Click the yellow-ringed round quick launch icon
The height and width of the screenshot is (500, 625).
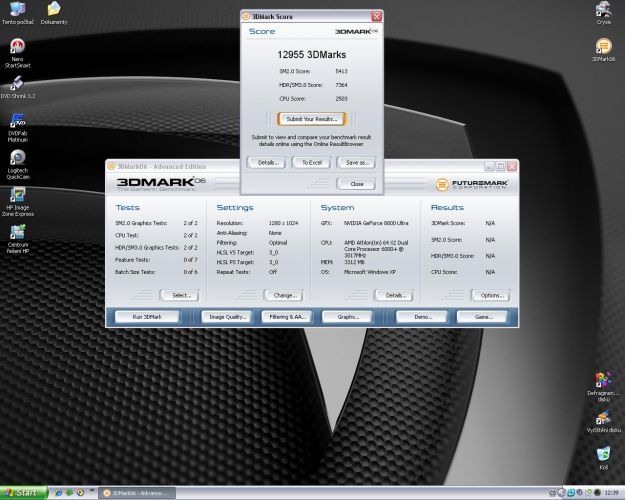pyautogui.click(x=81, y=493)
